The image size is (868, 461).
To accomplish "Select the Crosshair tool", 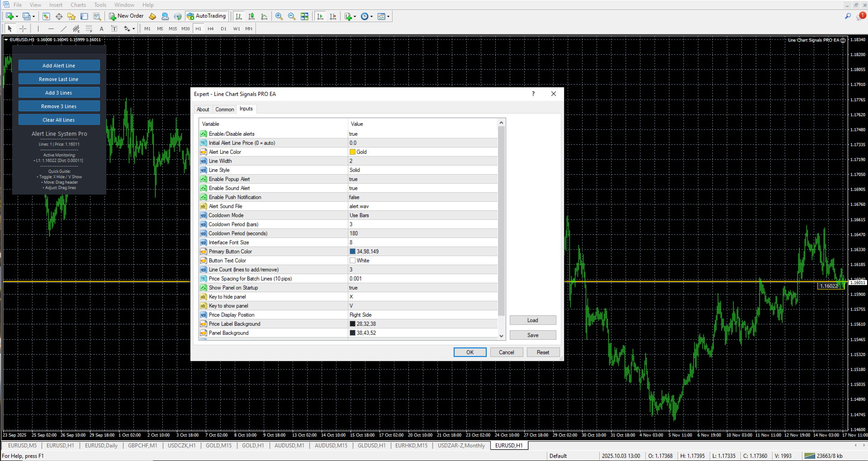I will (23, 29).
